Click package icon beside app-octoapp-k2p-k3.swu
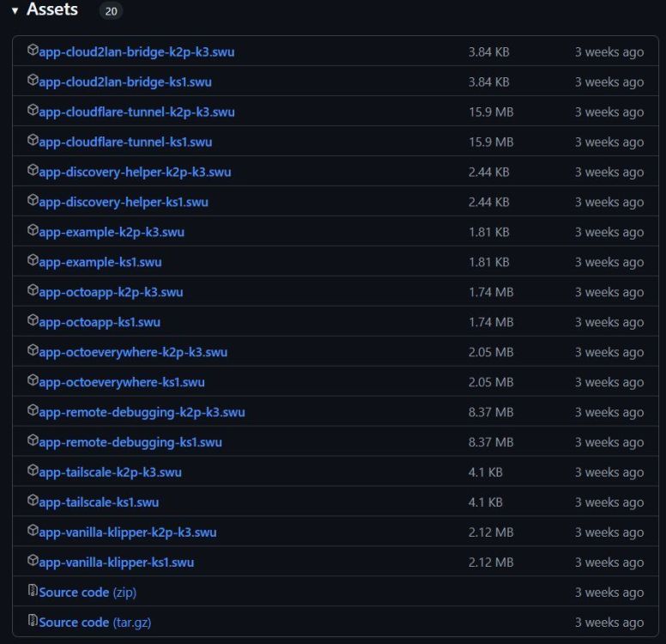The image size is (666, 644). [33, 290]
